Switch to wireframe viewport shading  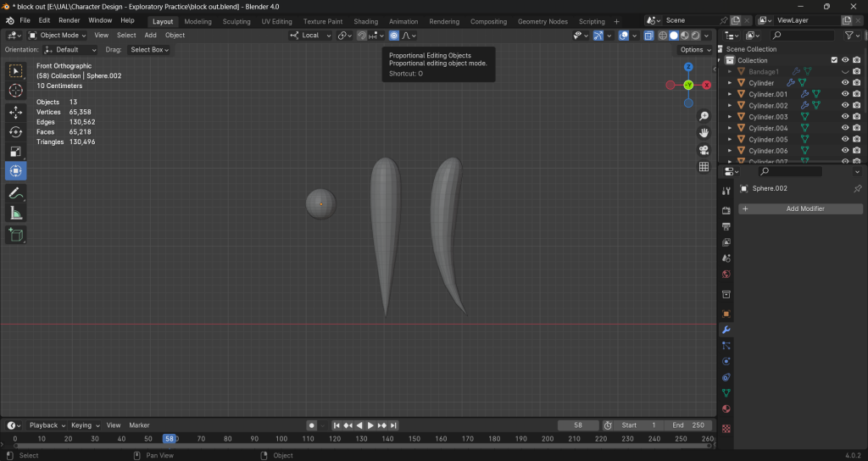coord(662,36)
